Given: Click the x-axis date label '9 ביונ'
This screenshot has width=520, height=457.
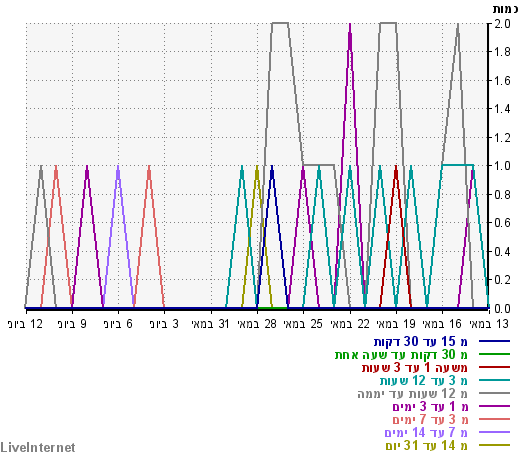Looking at the screenshot, I should (72, 324).
